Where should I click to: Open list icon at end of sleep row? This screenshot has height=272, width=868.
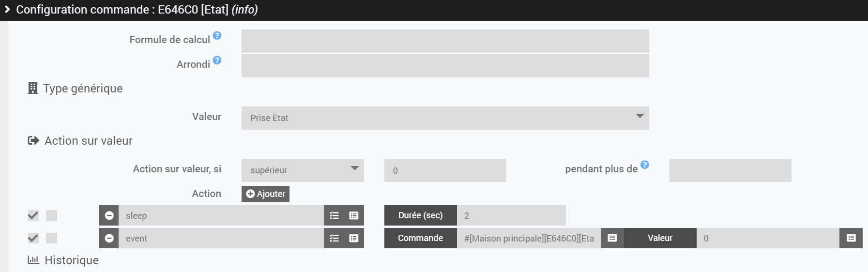(x=354, y=215)
